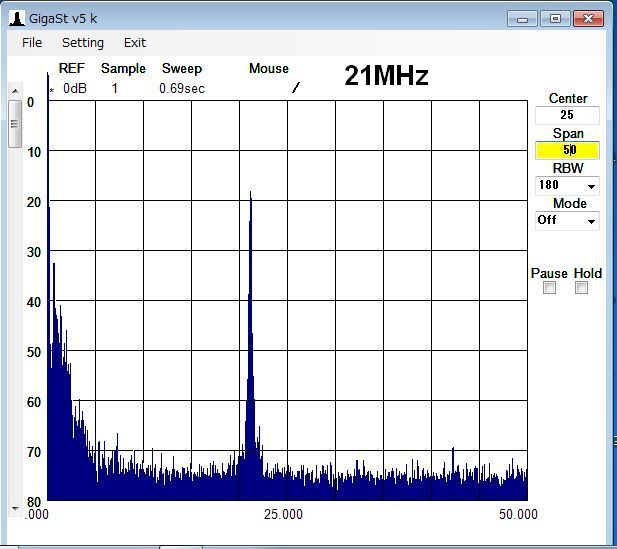
Task: Click the scroll down arrow on left scrollbar
Action: 15,509
